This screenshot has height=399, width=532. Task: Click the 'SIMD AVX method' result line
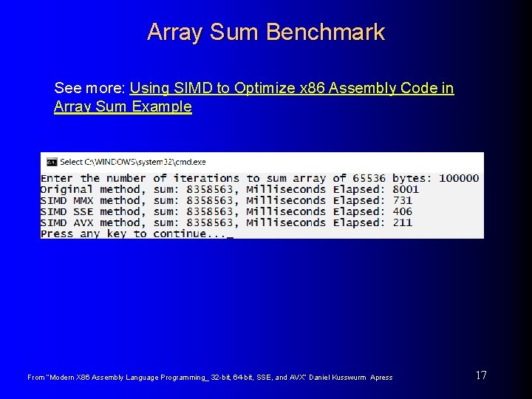[x=226, y=223]
